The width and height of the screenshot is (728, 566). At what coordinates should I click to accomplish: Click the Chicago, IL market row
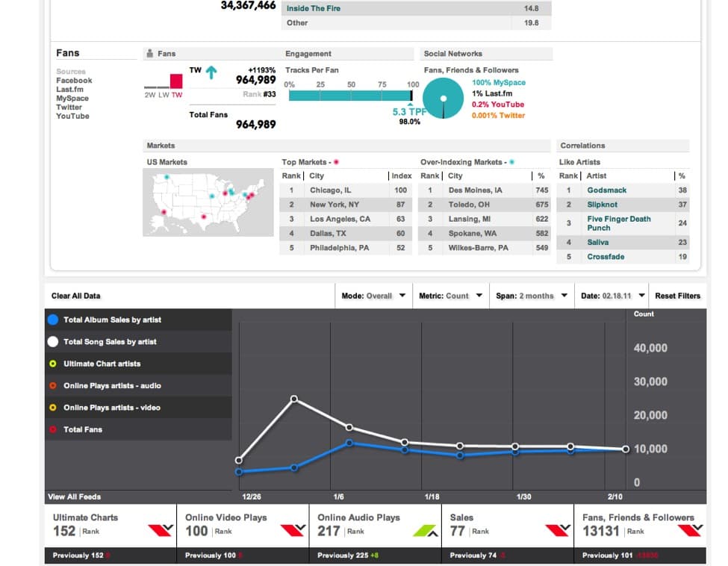coord(346,190)
